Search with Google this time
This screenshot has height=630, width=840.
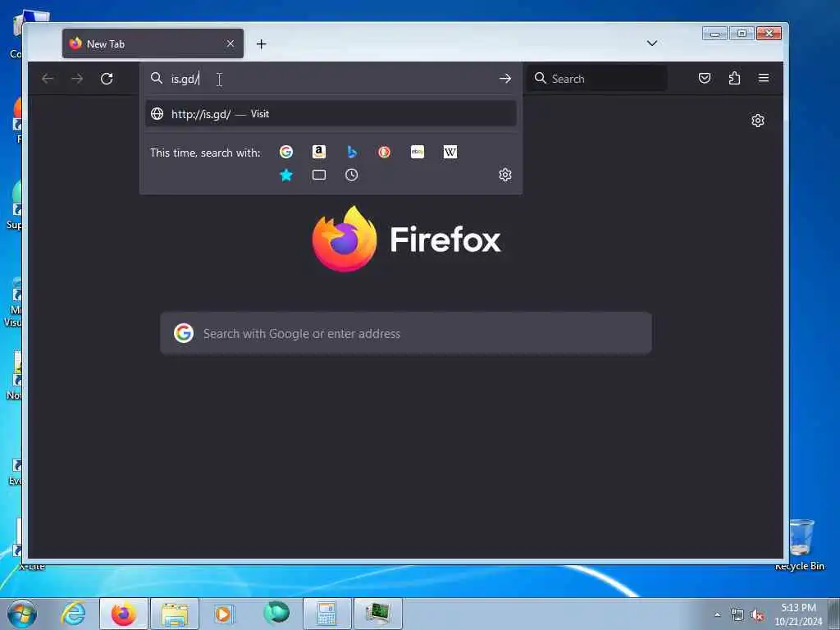tap(286, 152)
